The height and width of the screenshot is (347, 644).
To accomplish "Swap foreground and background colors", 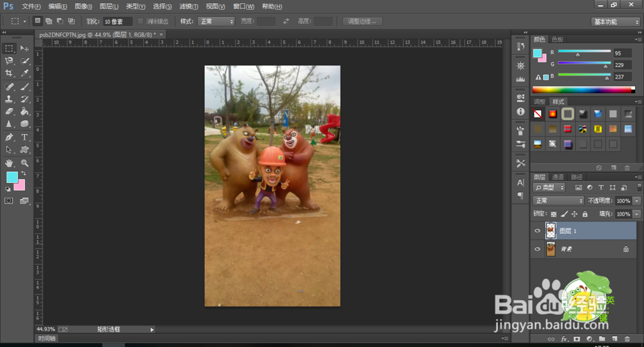I will 24,173.
